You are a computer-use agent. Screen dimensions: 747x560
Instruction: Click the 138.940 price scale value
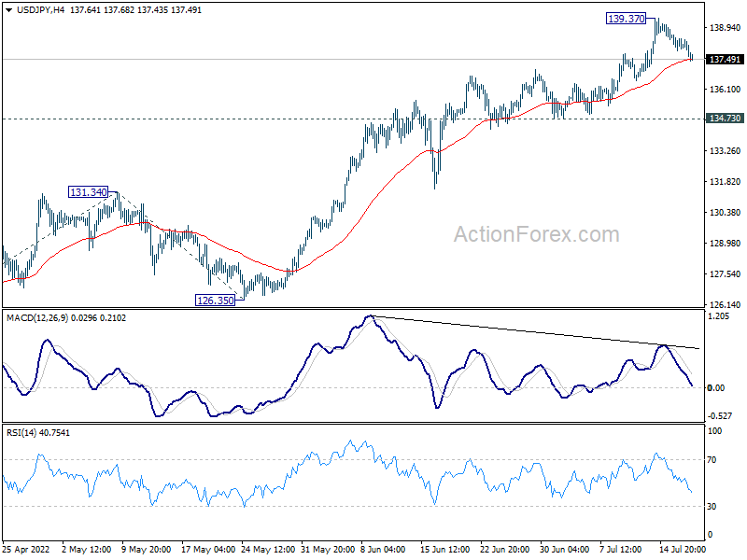726,28
